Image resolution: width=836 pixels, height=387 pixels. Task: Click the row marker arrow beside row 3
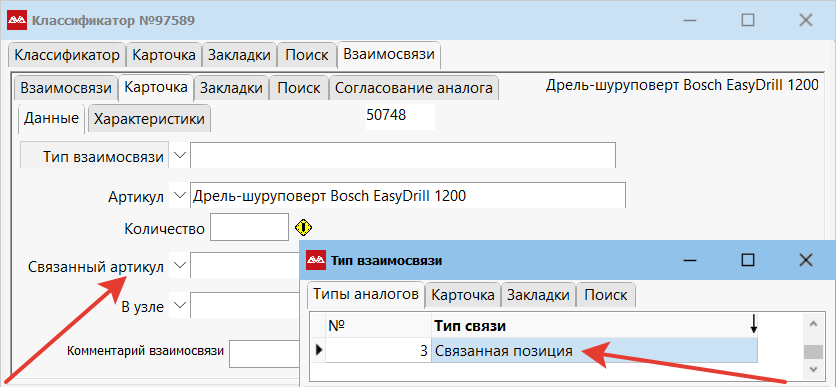tap(319, 350)
